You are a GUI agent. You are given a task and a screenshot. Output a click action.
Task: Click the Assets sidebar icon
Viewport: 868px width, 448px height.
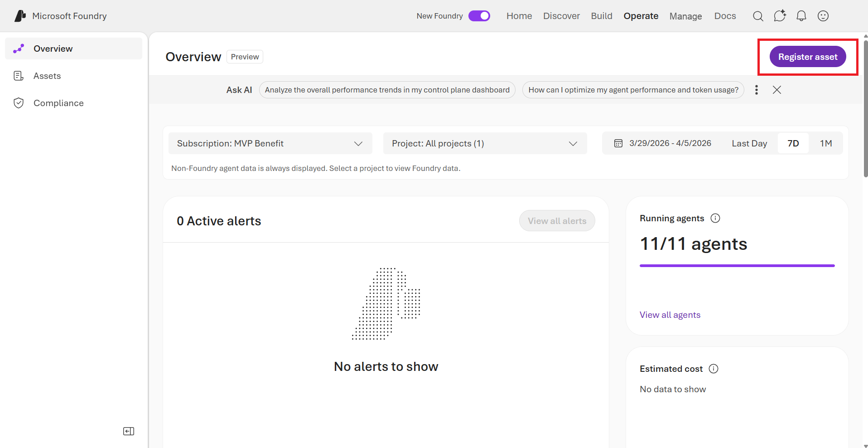[x=19, y=76]
